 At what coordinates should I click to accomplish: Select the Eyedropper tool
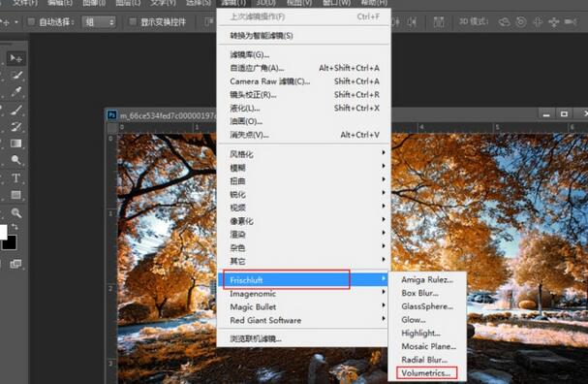pyautogui.click(x=16, y=92)
